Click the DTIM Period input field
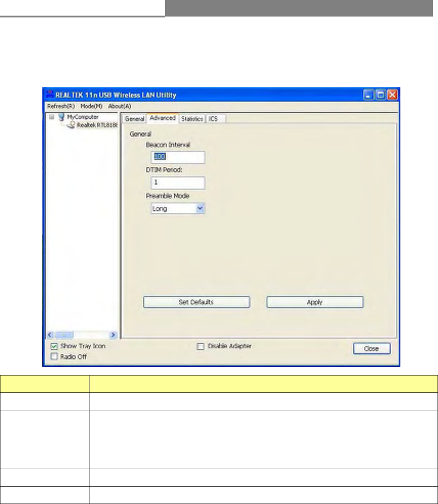Viewport: 438px width, 504px height. point(177,183)
